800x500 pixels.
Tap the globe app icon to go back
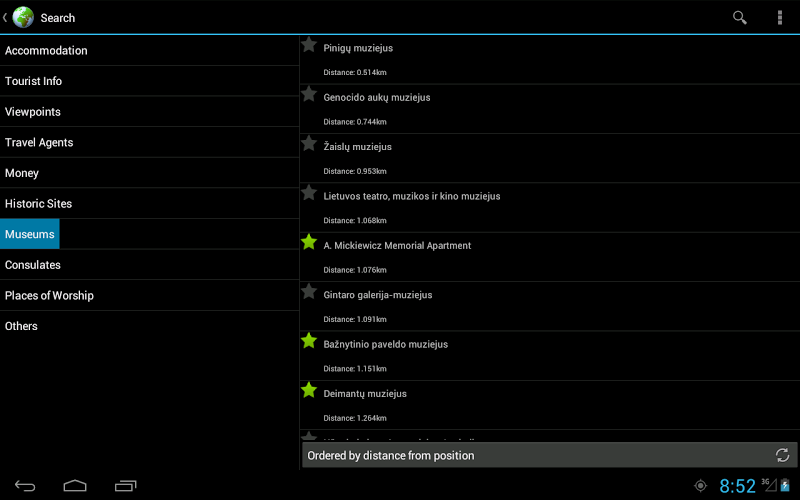coord(22,17)
